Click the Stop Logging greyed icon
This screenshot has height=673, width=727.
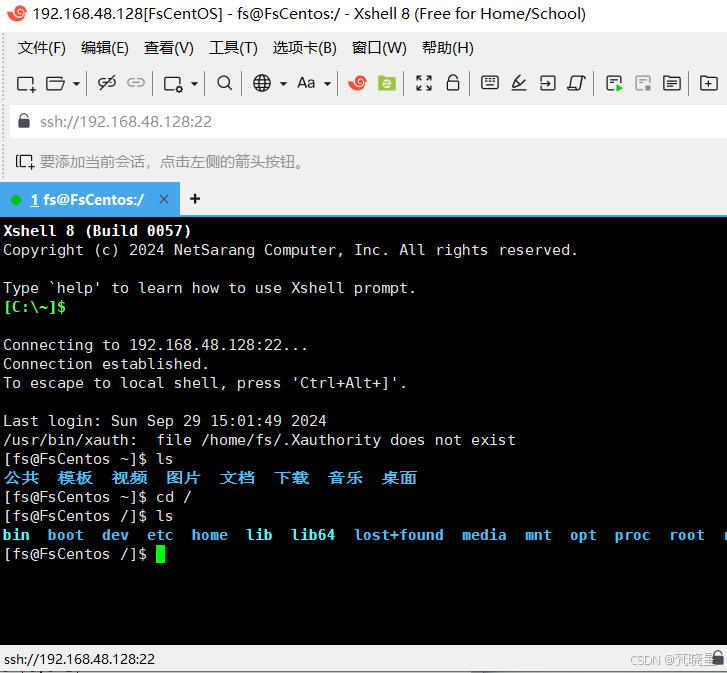click(x=643, y=84)
